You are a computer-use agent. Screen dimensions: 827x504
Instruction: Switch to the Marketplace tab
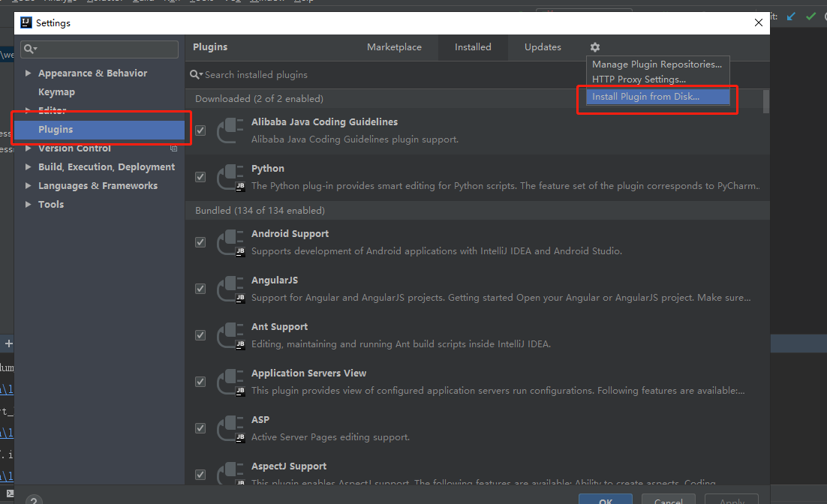[394, 47]
